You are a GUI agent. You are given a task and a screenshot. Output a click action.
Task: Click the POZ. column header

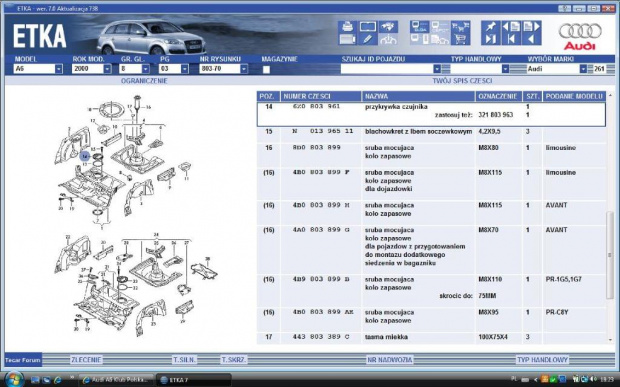pyautogui.click(x=268, y=96)
